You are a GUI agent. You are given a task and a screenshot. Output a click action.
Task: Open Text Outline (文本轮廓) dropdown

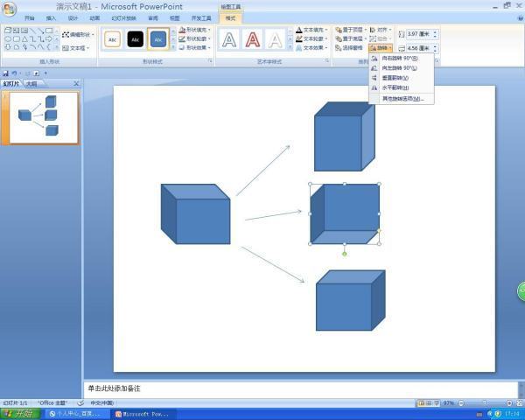click(x=311, y=38)
